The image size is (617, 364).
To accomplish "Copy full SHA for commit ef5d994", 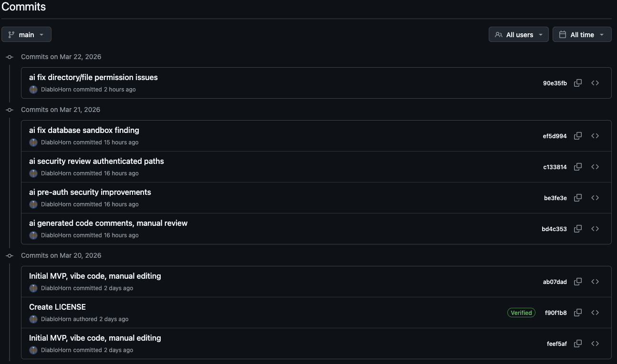I will (x=578, y=136).
